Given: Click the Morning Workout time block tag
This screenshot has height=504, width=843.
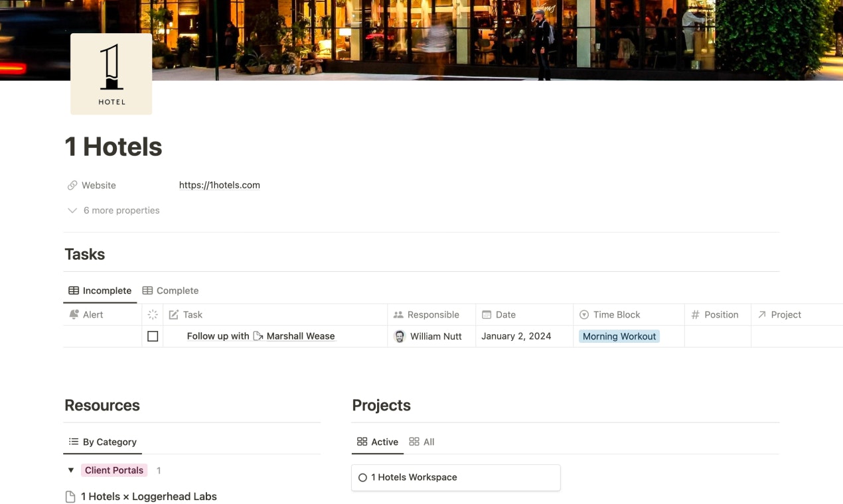Looking at the screenshot, I should click(x=619, y=336).
